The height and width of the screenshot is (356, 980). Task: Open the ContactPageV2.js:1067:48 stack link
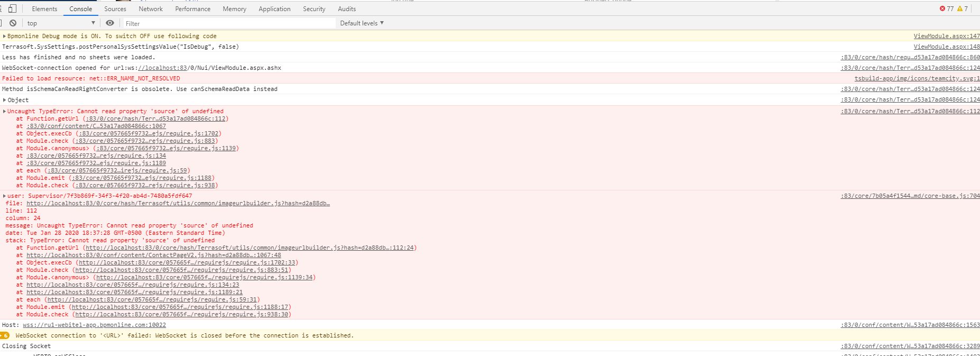click(154, 255)
